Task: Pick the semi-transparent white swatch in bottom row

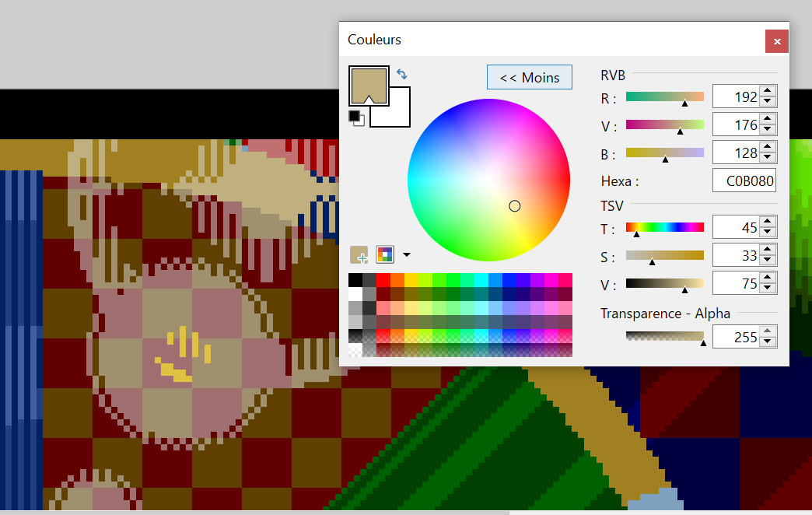Action: tap(355, 350)
